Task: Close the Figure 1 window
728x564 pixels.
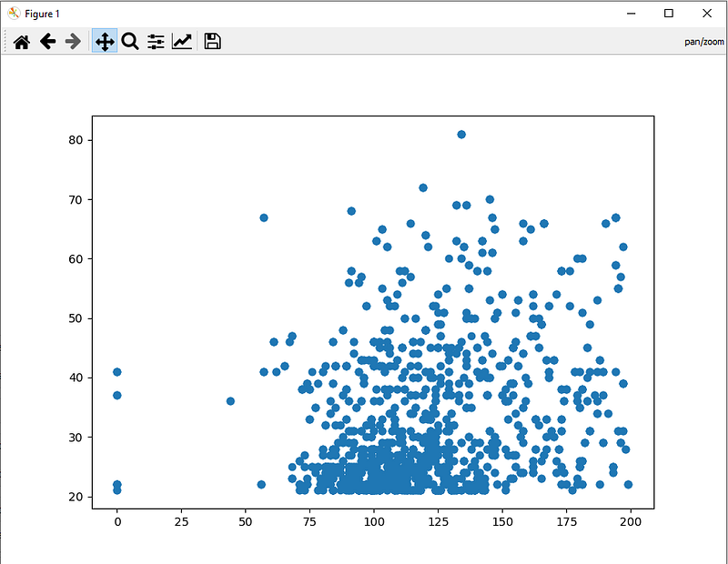Action: (707, 14)
